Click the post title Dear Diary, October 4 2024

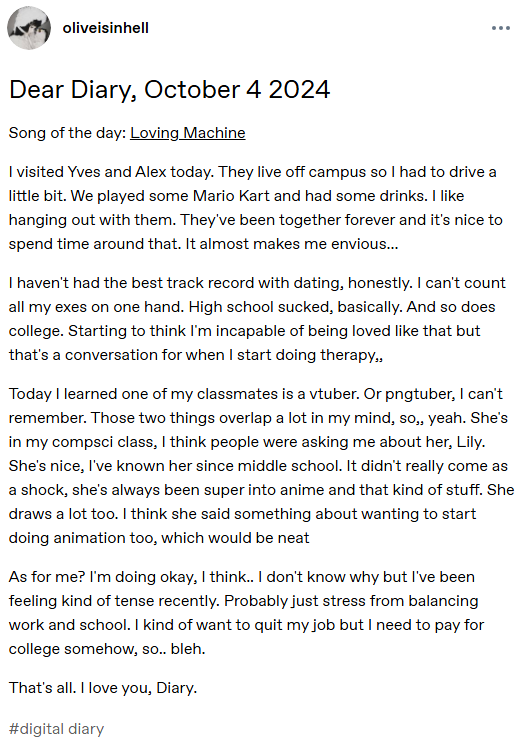[x=169, y=89]
